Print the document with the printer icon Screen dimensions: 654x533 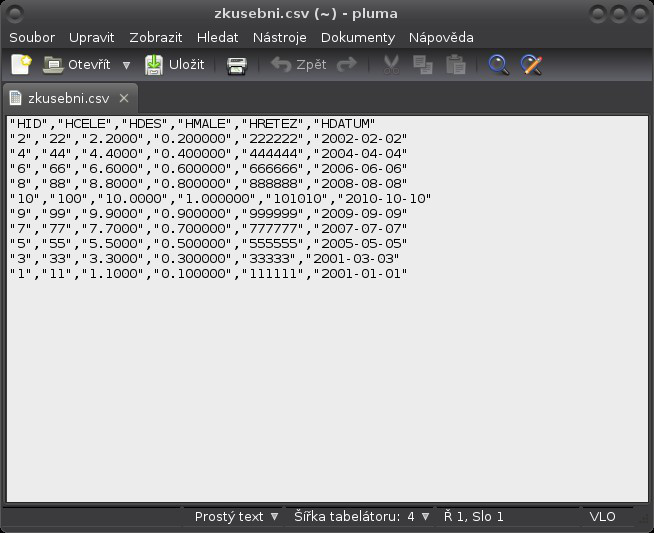point(237,65)
